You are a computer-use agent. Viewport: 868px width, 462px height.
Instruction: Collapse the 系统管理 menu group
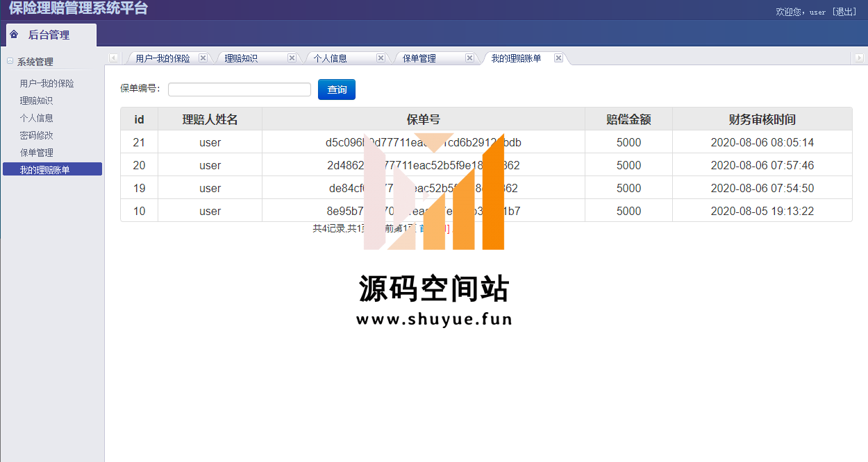(x=10, y=61)
